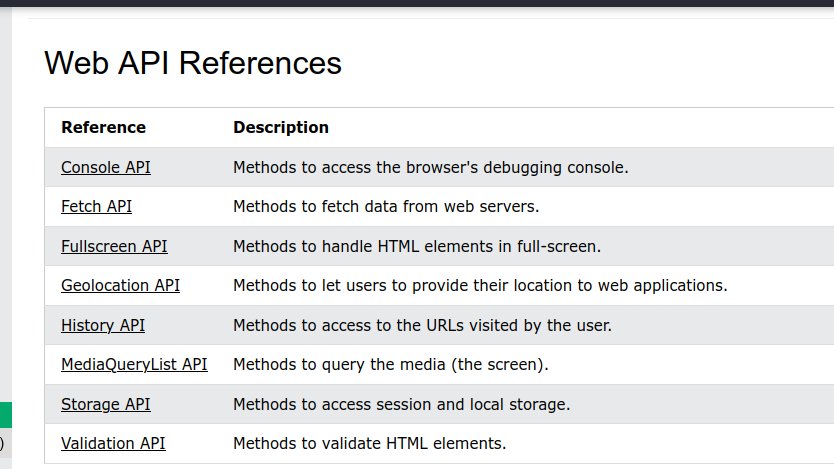Select the Validation API link
This screenshot has width=834, height=469.
(x=113, y=443)
